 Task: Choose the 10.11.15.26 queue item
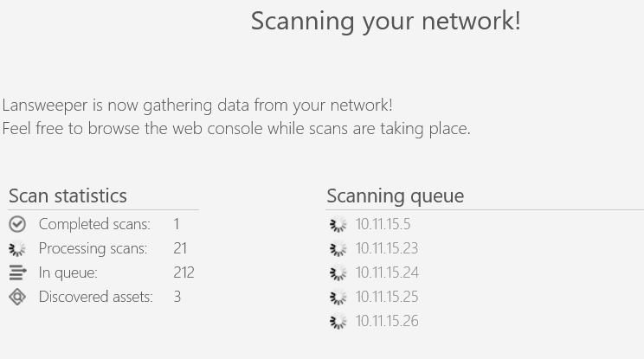point(386,321)
